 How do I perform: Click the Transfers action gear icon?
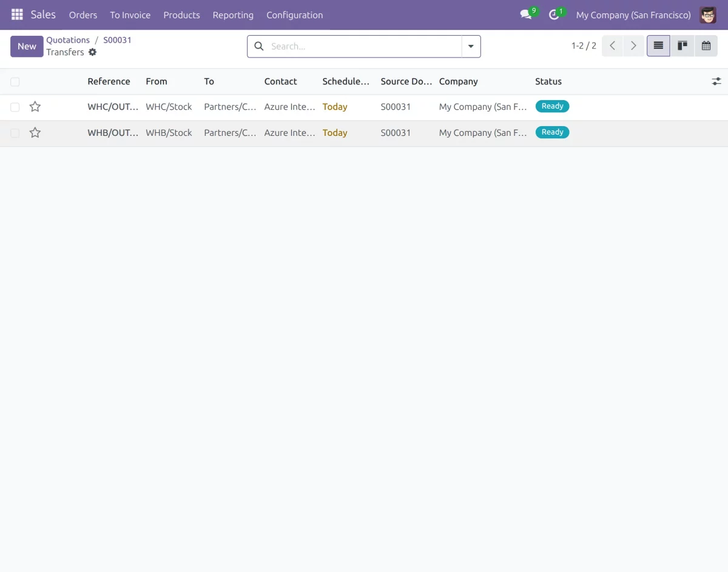92,52
